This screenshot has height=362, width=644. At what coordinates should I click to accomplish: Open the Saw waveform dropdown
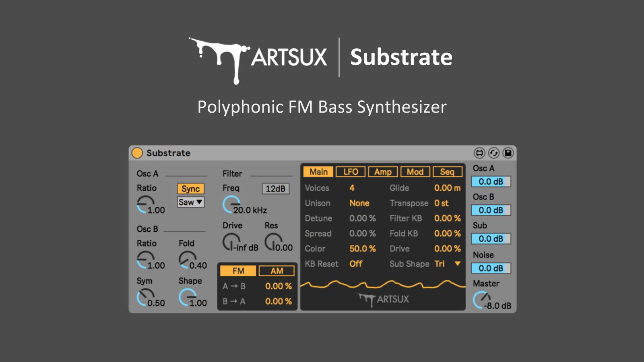pos(190,202)
